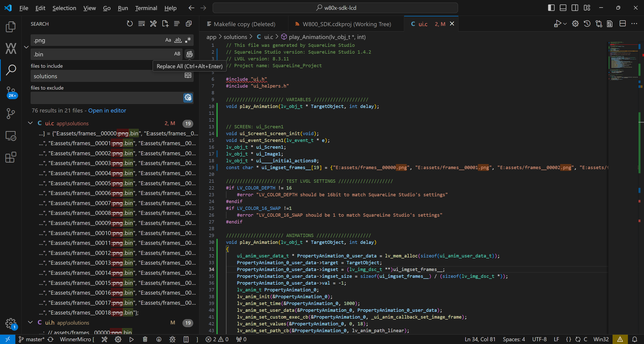The image size is (644, 344).
Task: Select result frames__00005.png.bin in ui.c
Action: pyautogui.click(x=117, y=183)
